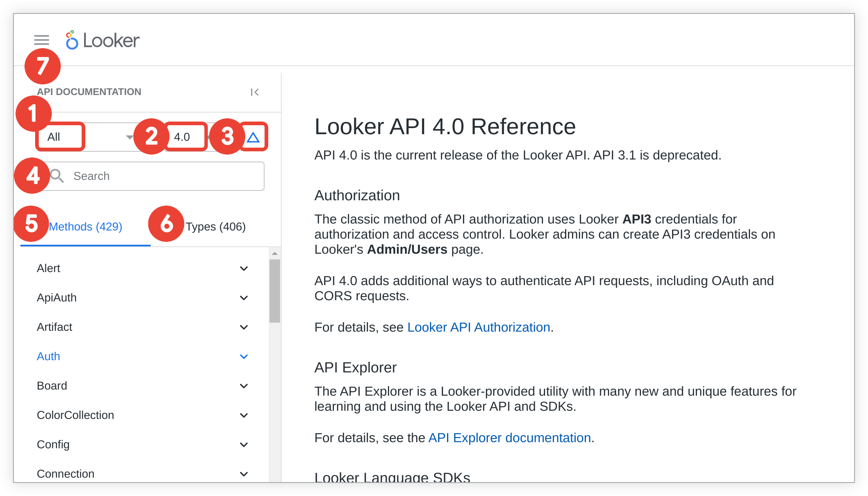Expand the ColorCollection methods group

[244, 415]
